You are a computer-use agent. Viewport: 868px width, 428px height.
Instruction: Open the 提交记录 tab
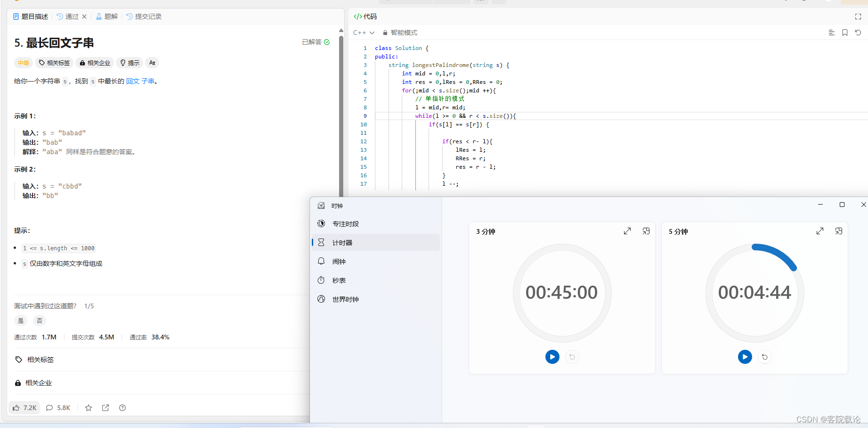(x=144, y=16)
